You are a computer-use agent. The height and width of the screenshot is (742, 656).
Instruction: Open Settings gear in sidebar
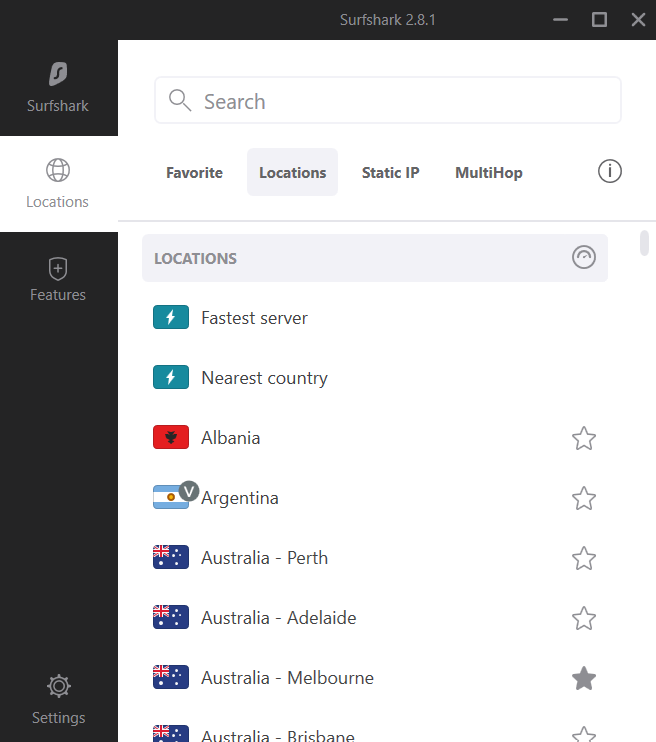point(59,686)
